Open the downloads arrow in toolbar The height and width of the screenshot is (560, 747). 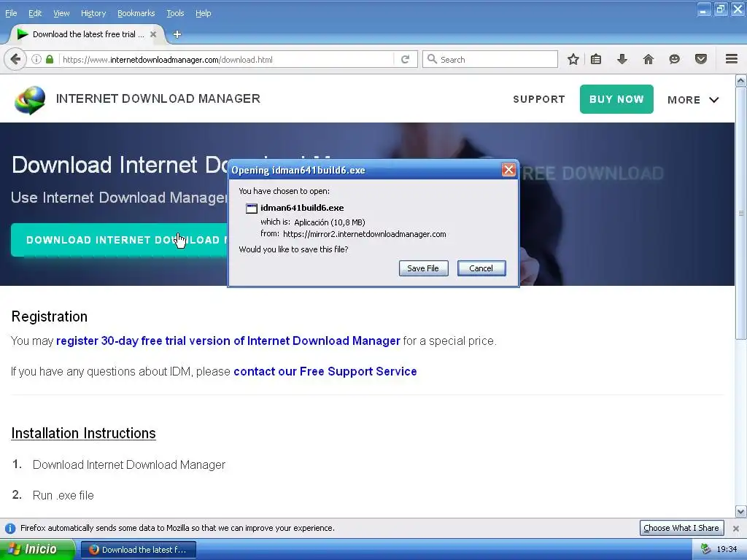coord(622,60)
